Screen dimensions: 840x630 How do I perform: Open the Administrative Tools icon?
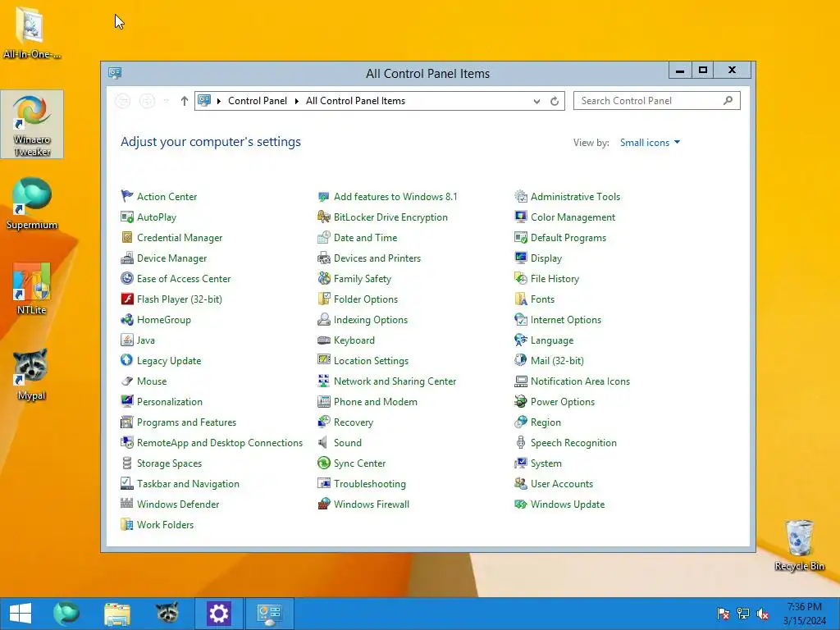coord(521,197)
